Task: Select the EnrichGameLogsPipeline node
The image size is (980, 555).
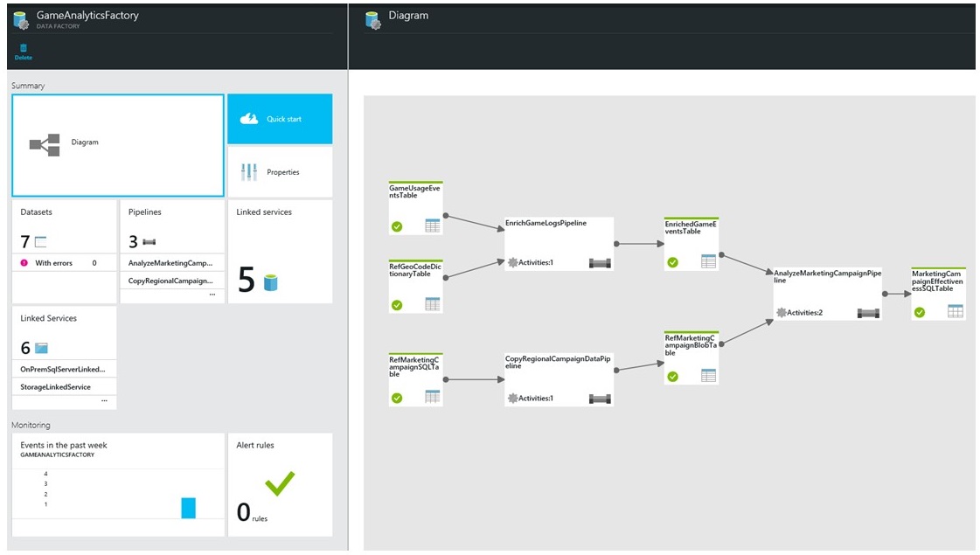Action: coord(559,244)
